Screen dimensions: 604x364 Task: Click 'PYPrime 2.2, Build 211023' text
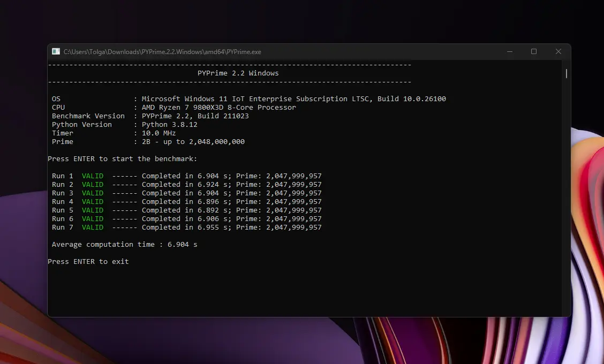click(195, 116)
